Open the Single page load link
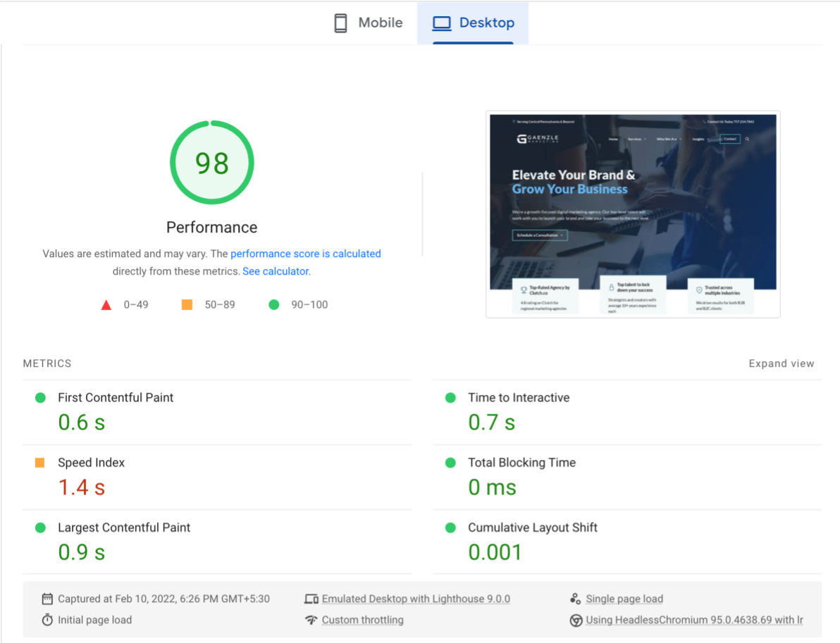This screenshot has height=643, width=840. click(x=624, y=599)
